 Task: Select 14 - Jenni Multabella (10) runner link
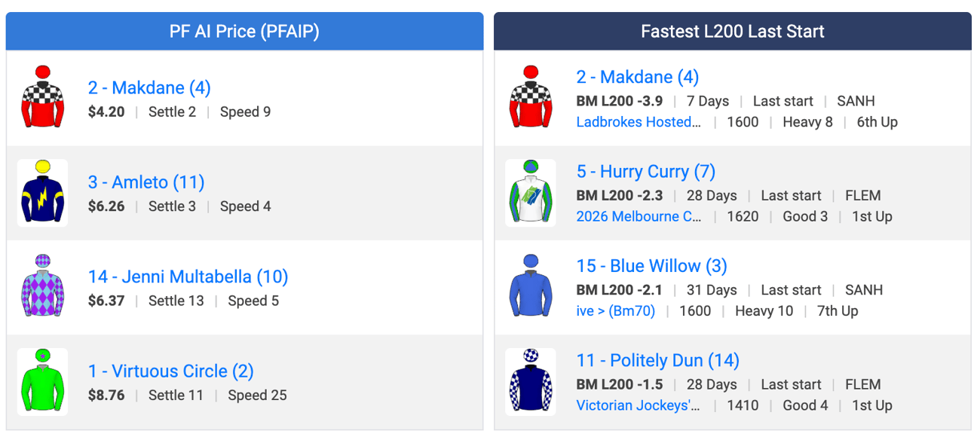pyautogui.click(x=188, y=277)
